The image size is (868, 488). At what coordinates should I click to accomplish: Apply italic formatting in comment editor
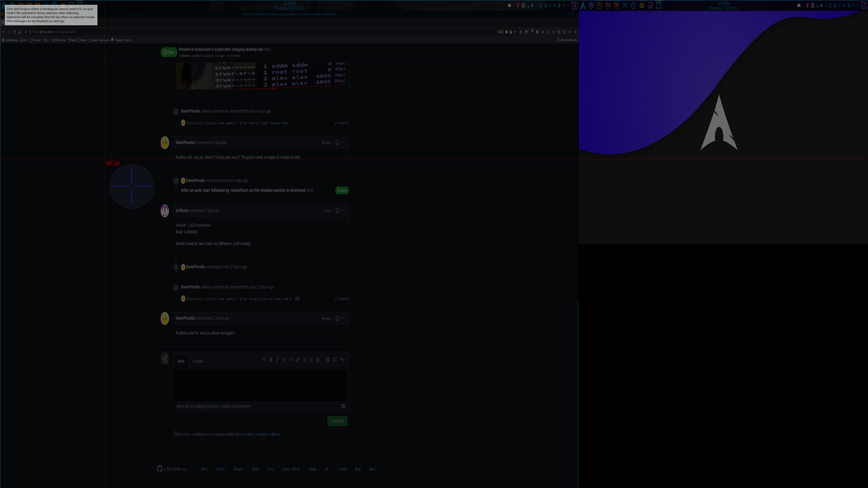[277, 360]
